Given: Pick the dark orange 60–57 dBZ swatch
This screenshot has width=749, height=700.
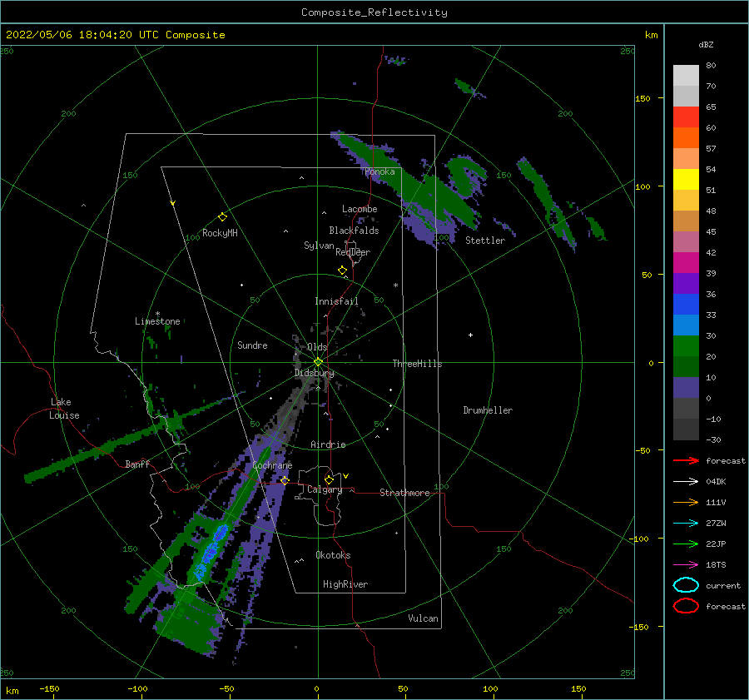Looking at the screenshot, I should [x=686, y=138].
